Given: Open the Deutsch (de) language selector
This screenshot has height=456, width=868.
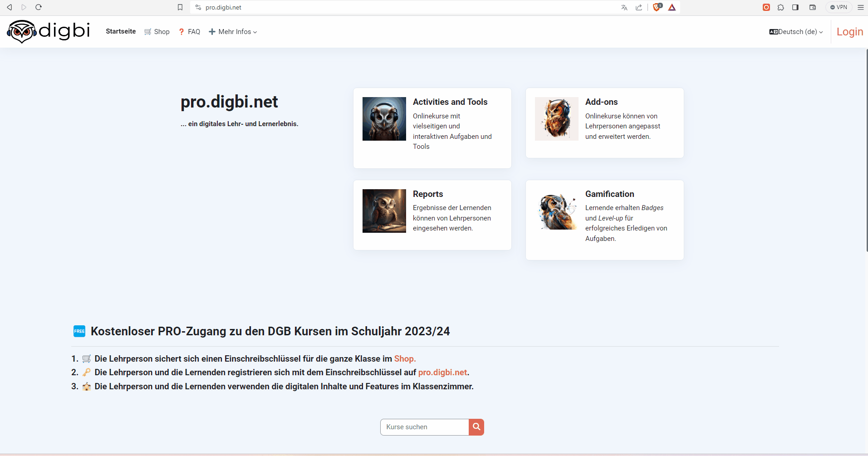Looking at the screenshot, I should [795, 31].
